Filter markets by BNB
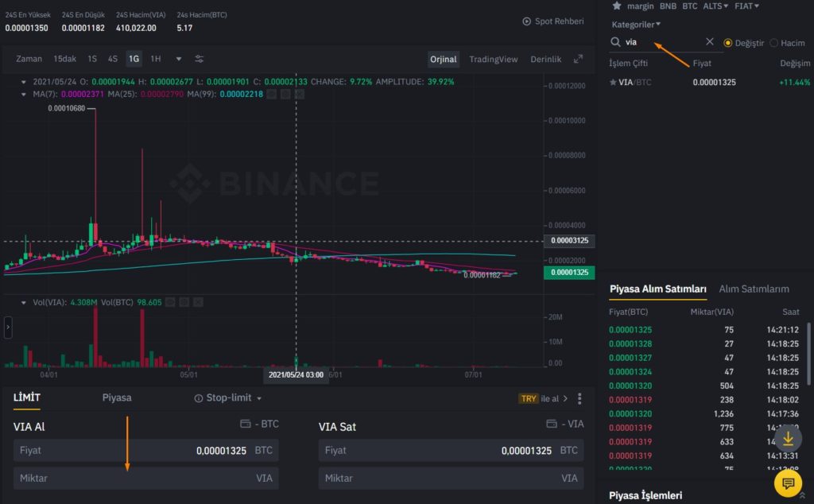The height and width of the screenshot is (504, 814). click(668, 6)
